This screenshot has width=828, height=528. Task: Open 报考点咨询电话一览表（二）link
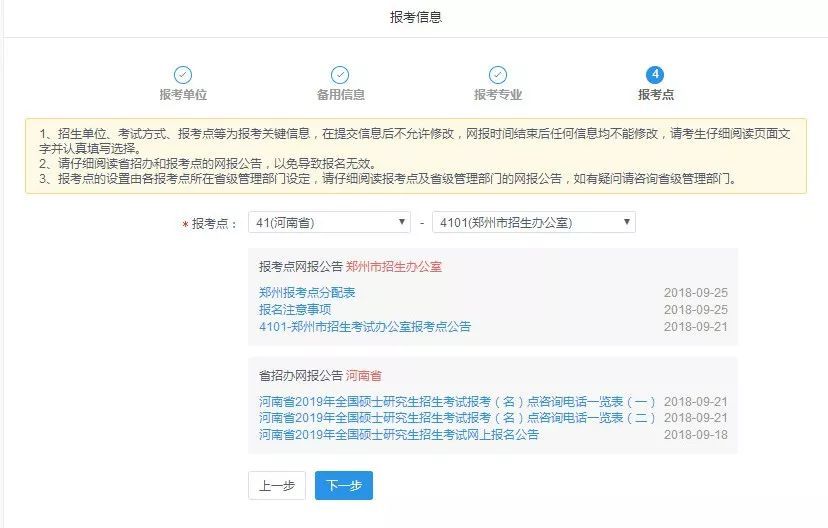457,418
